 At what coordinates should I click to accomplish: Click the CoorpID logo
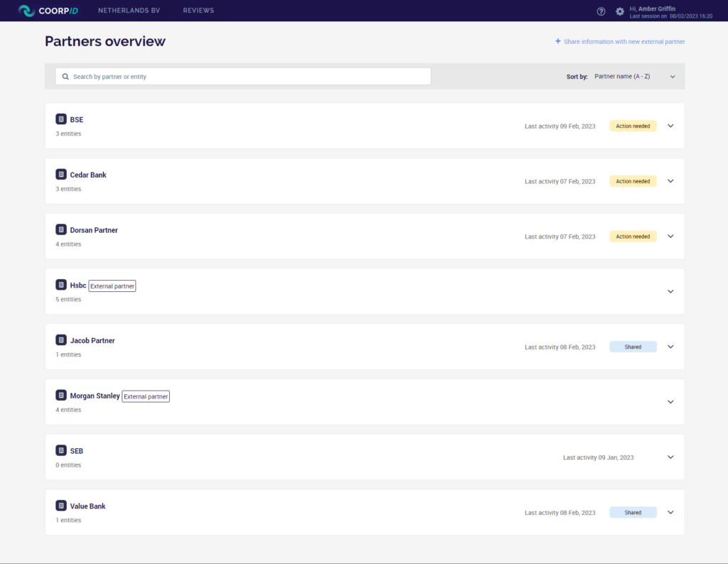click(48, 10)
